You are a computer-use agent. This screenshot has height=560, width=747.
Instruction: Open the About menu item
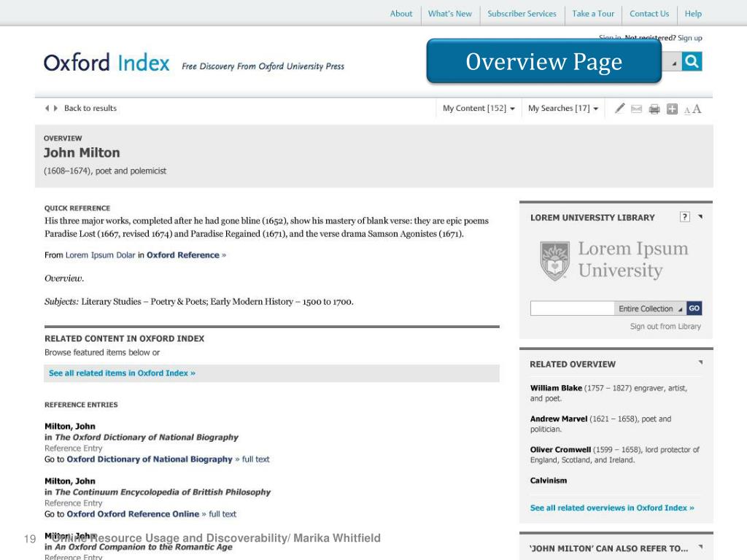click(401, 14)
